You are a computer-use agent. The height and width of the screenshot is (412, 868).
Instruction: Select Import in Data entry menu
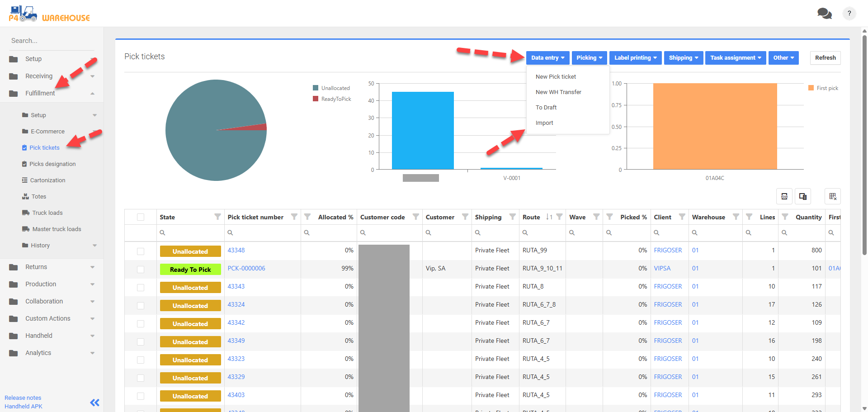coord(544,123)
